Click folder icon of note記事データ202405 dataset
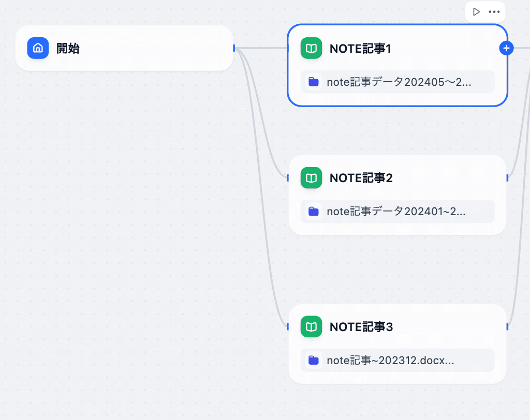530x420 pixels. pos(313,82)
